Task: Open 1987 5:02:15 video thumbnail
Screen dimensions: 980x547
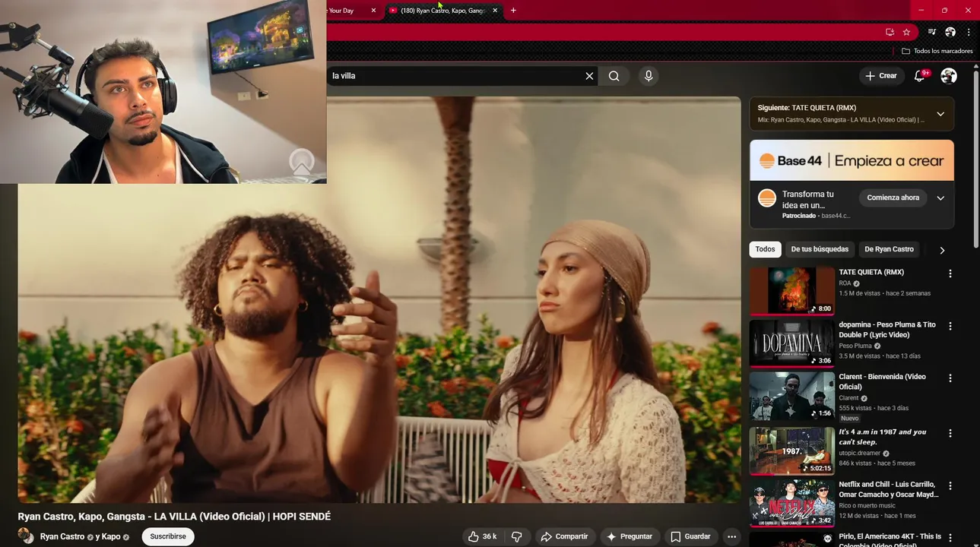Action: point(791,451)
